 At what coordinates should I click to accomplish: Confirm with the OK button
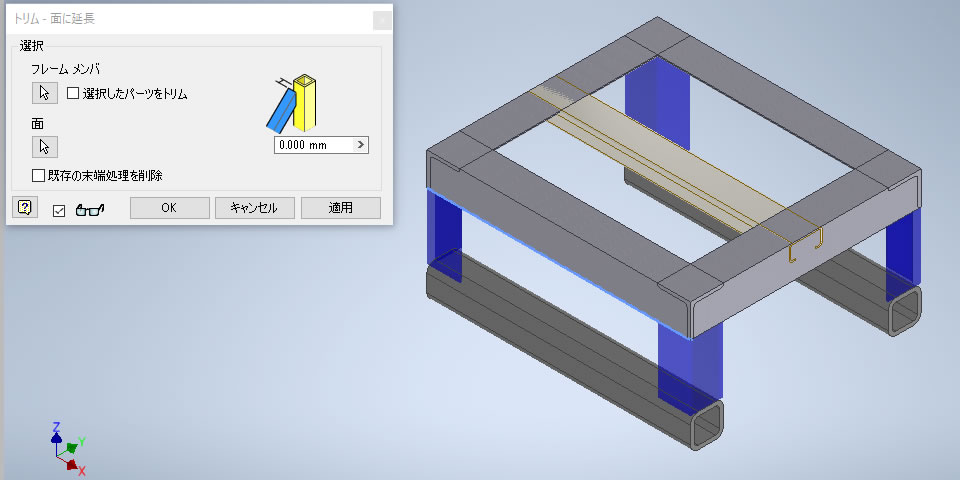pyautogui.click(x=170, y=208)
